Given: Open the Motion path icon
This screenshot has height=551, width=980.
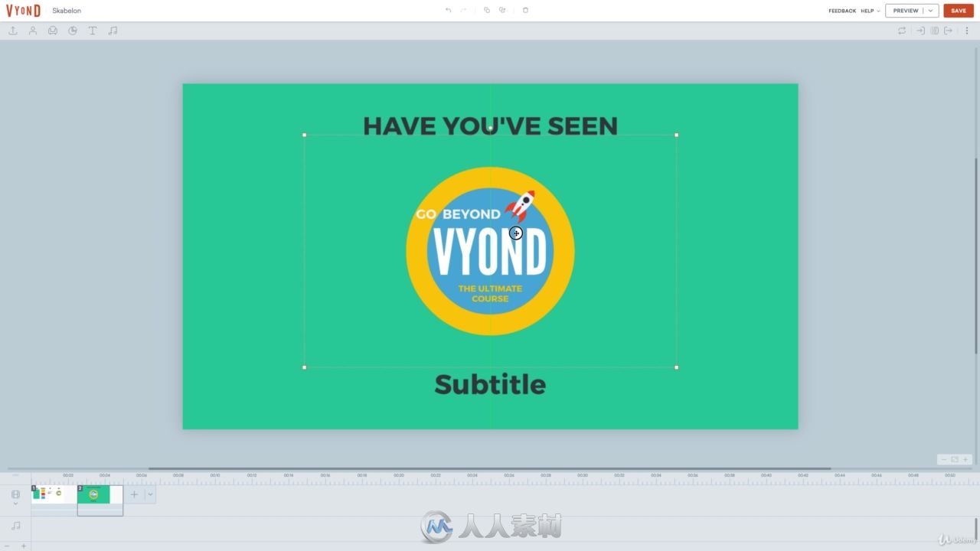Looking at the screenshot, I should pyautogui.click(x=934, y=31).
